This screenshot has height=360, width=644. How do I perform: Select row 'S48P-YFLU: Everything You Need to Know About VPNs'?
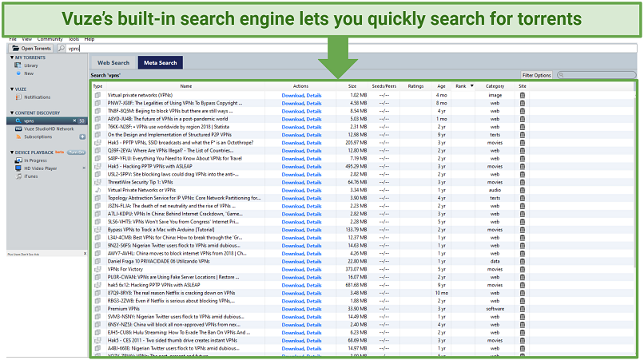click(x=363, y=159)
